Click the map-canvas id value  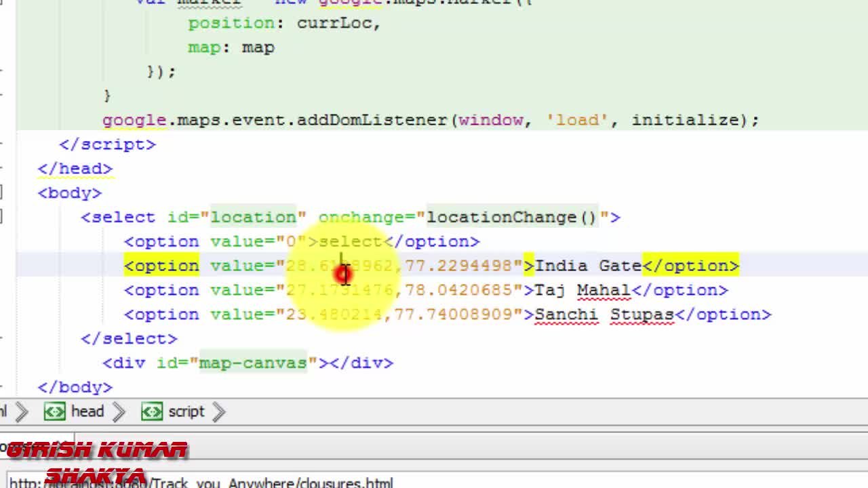(253, 363)
